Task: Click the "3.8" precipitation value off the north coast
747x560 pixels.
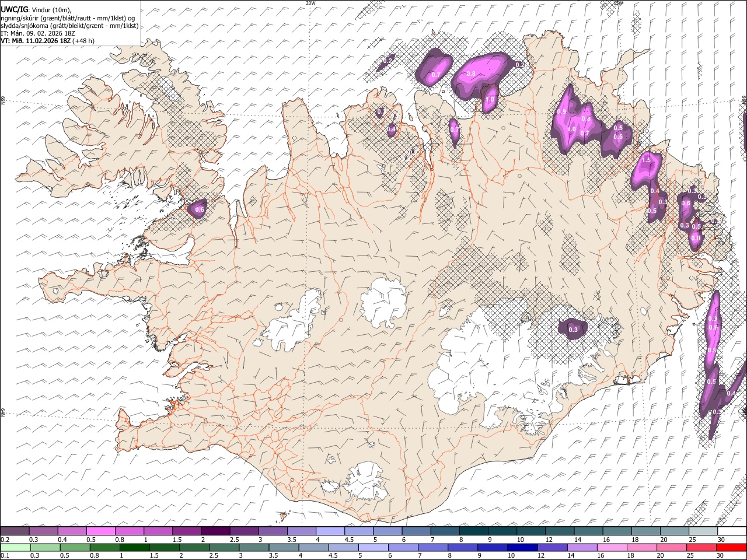Action: click(472, 73)
